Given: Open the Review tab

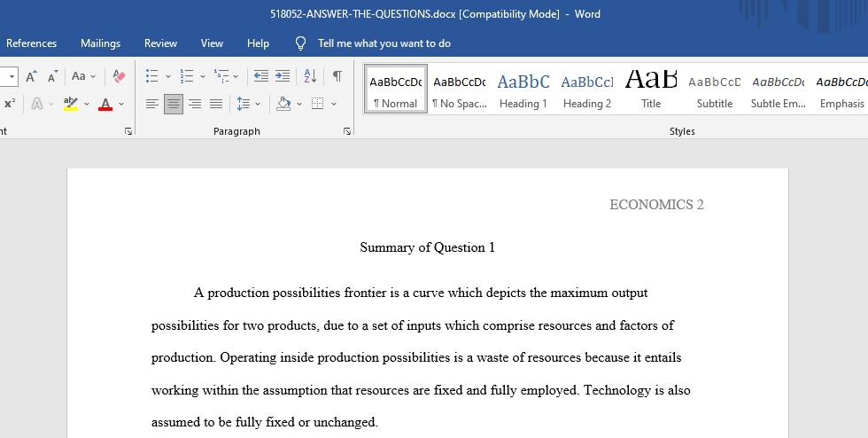Looking at the screenshot, I should [160, 43].
